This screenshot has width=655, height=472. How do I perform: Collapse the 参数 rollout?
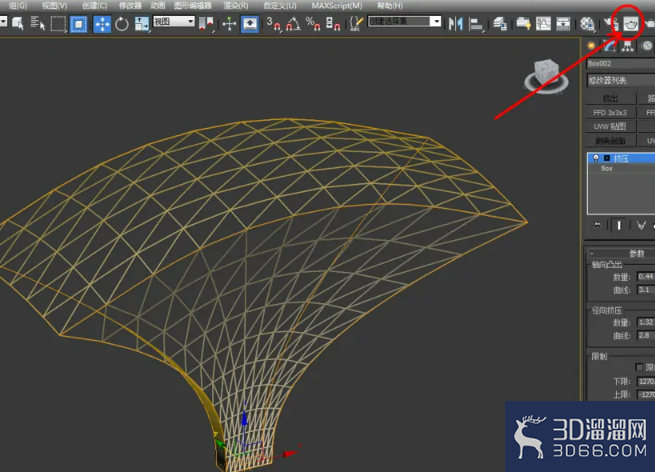621,253
